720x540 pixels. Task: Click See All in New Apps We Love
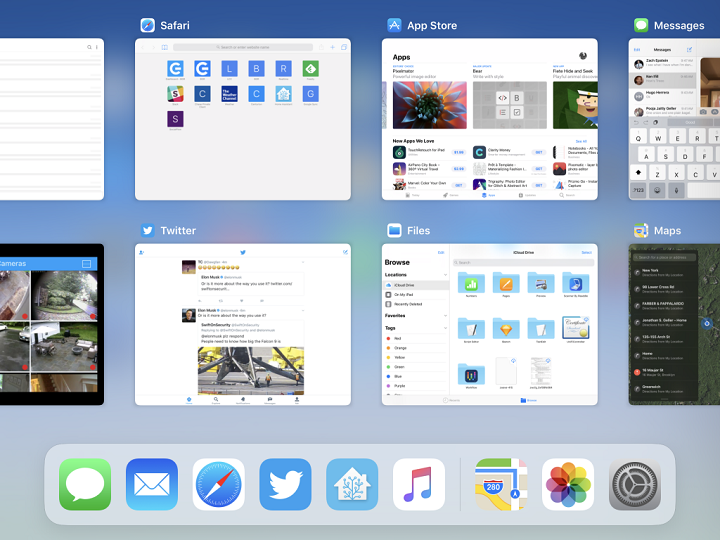point(581,141)
